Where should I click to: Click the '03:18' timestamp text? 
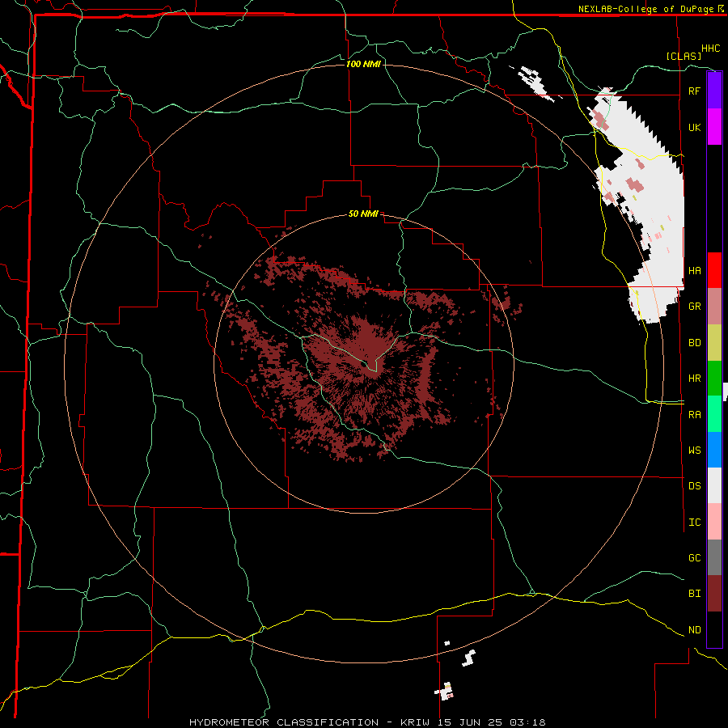530,722
